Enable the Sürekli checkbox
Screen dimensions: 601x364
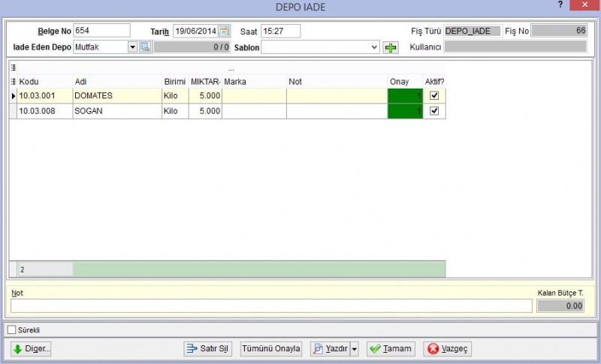click(12, 329)
